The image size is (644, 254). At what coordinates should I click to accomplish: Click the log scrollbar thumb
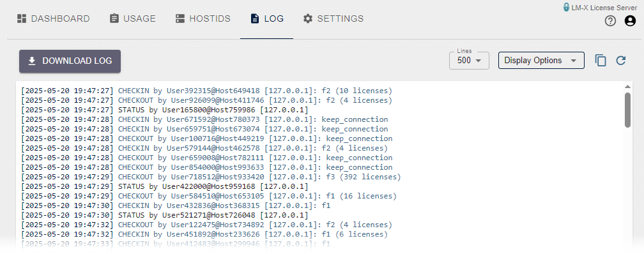tap(627, 110)
